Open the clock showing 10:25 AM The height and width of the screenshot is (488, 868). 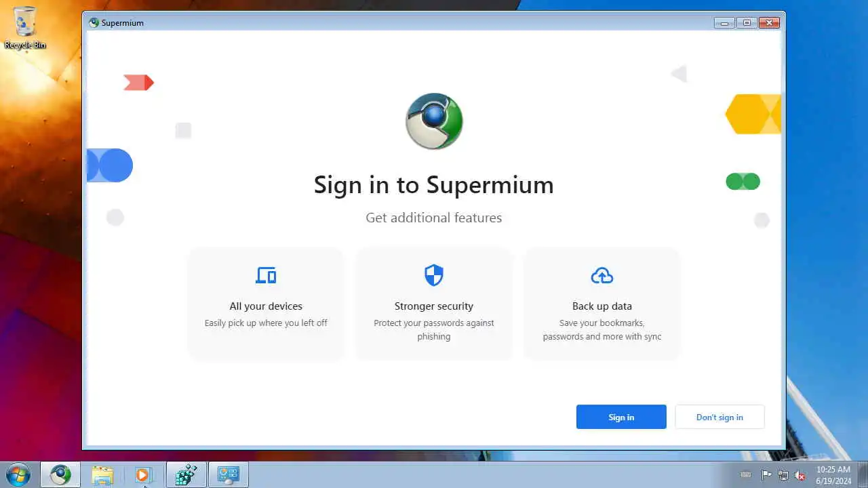coord(833,475)
